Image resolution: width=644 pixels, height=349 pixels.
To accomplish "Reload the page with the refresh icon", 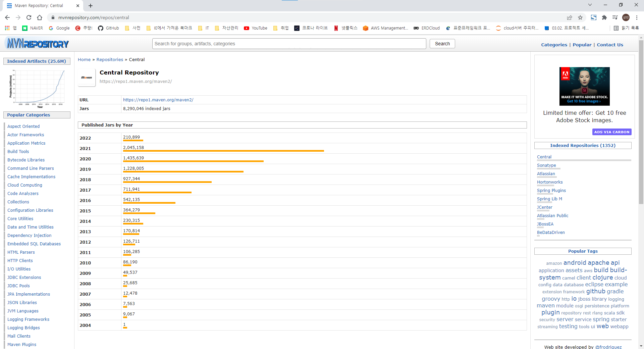I will coord(29,17).
